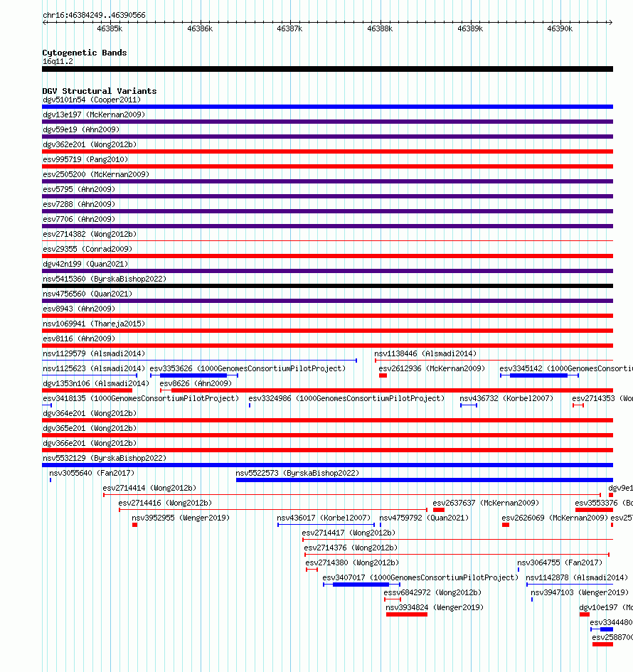Select the dgv13e197 (McKernan2009) variant bar
The width and height of the screenshot is (633, 672).
[327, 122]
